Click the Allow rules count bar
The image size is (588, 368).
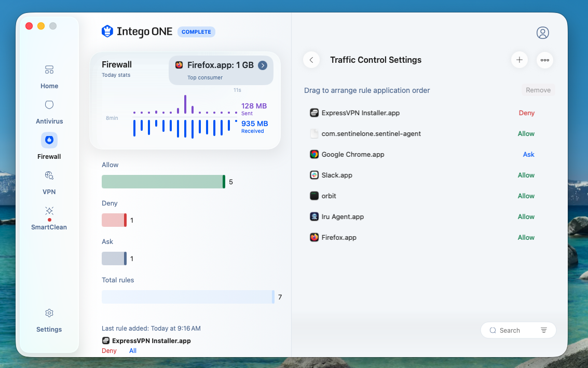163,182
